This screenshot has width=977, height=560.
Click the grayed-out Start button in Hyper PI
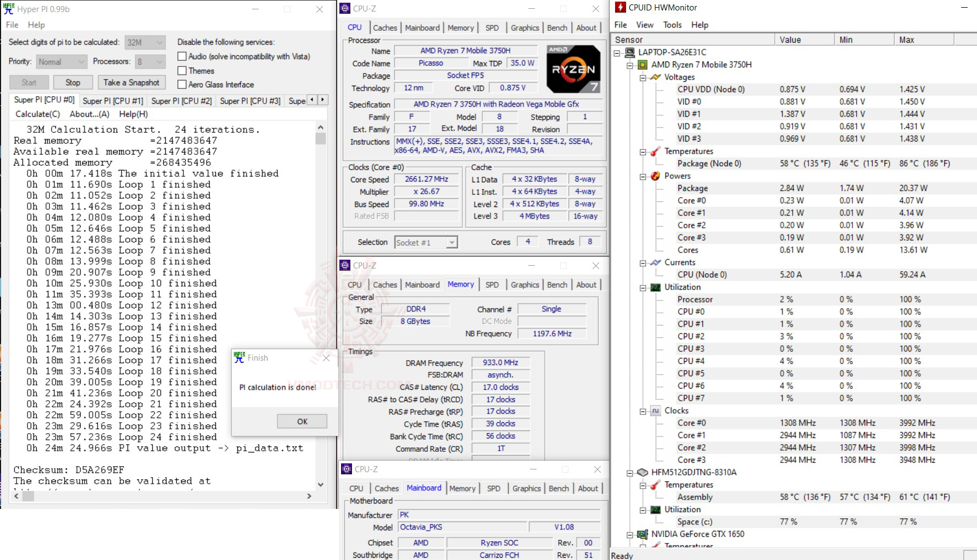(29, 82)
